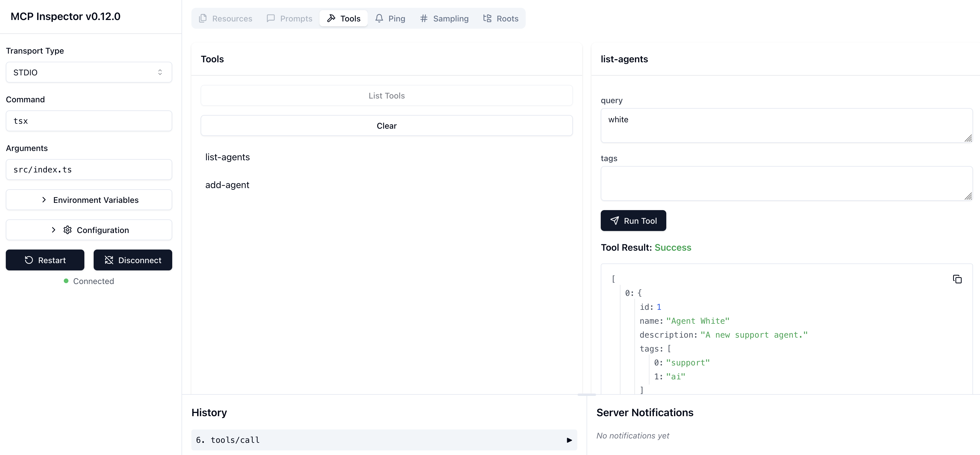The image size is (980, 455).
Task: Expand the Environment Variables chevron
Action: pos(44,200)
